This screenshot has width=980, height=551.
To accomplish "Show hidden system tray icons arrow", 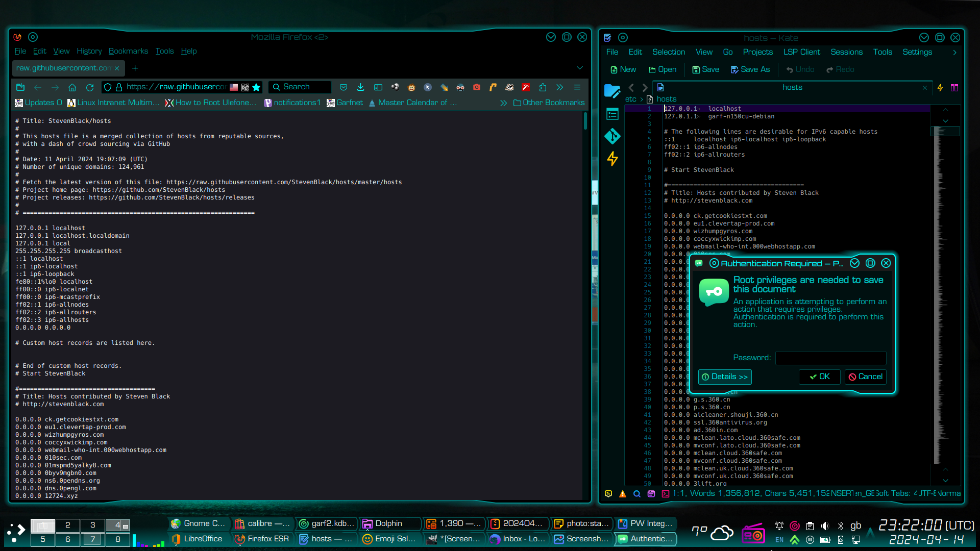I will [870, 533].
